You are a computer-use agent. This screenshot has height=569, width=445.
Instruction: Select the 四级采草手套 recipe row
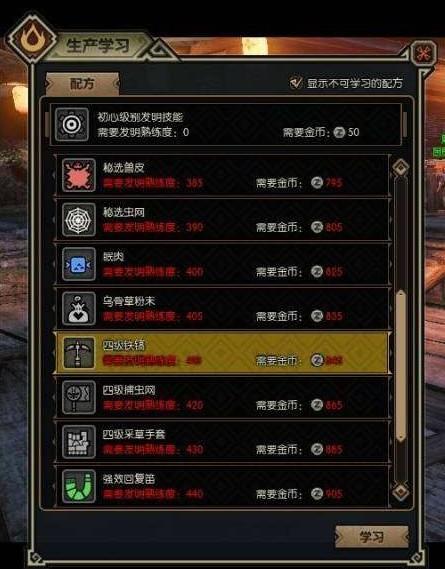222,442
